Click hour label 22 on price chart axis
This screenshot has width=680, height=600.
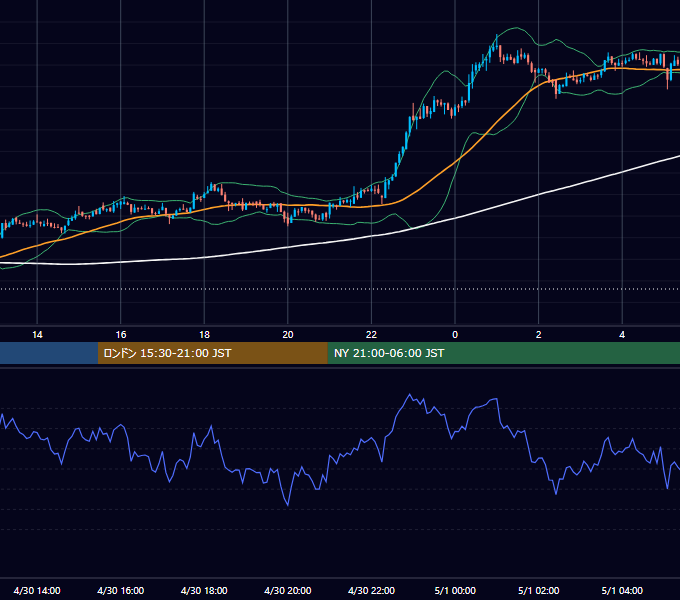pyautogui.click(x=371, y=335)
